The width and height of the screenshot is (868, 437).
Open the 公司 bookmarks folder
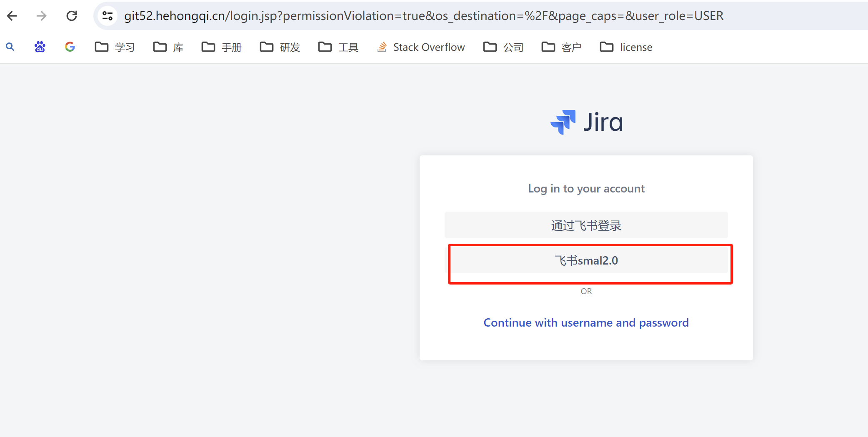(503, 47)
